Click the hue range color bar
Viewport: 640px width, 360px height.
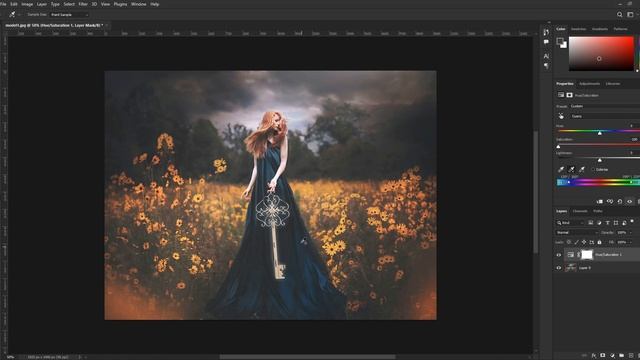[598, 182]
